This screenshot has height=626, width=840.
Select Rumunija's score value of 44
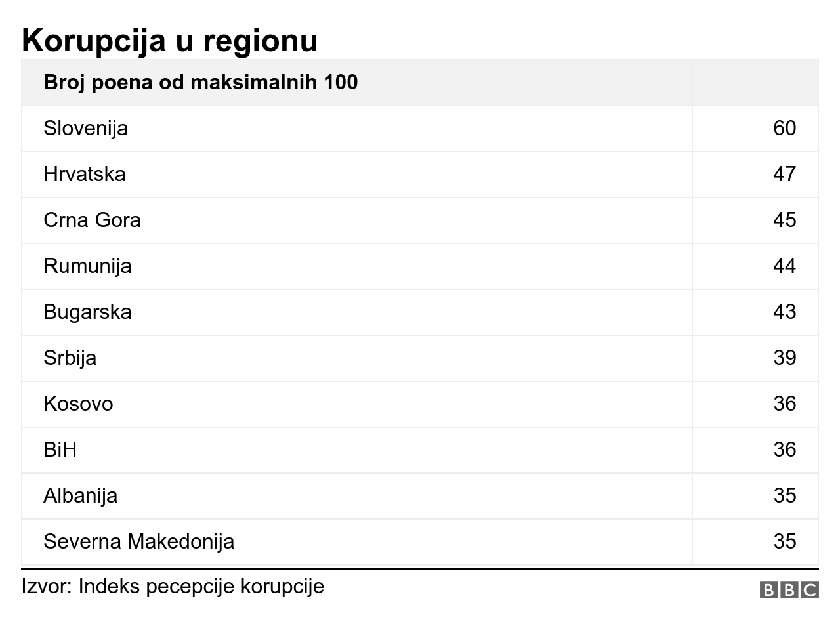(784, 266)
